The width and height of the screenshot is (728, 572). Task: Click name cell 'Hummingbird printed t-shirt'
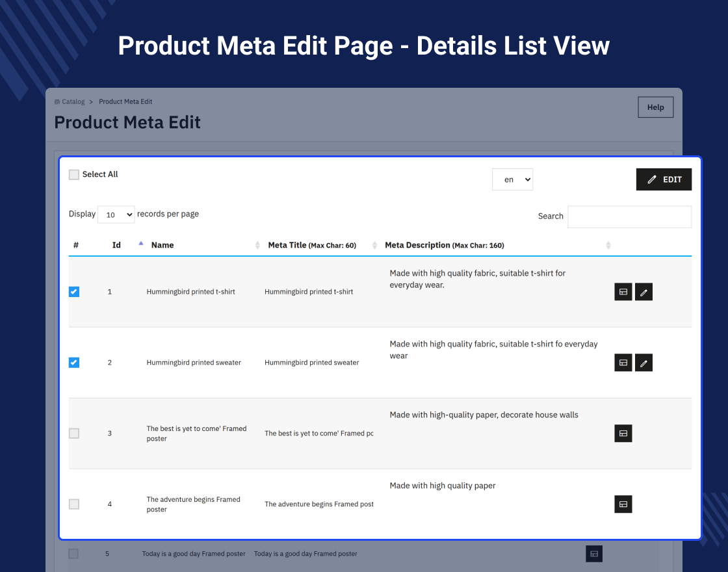pyautogui.click(x=191, y=292)
